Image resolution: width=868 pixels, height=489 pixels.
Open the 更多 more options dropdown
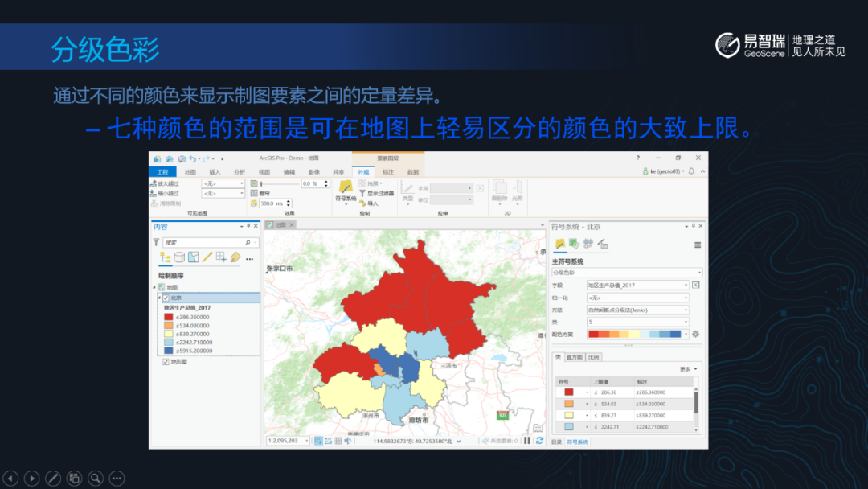point(689,369)
